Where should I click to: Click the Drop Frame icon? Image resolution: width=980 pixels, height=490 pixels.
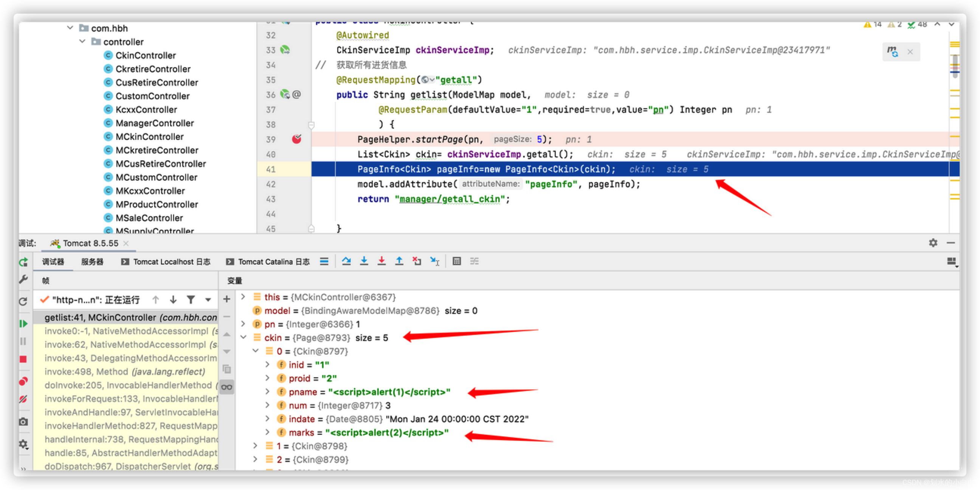pyautogui.click(x=417, y=261)
